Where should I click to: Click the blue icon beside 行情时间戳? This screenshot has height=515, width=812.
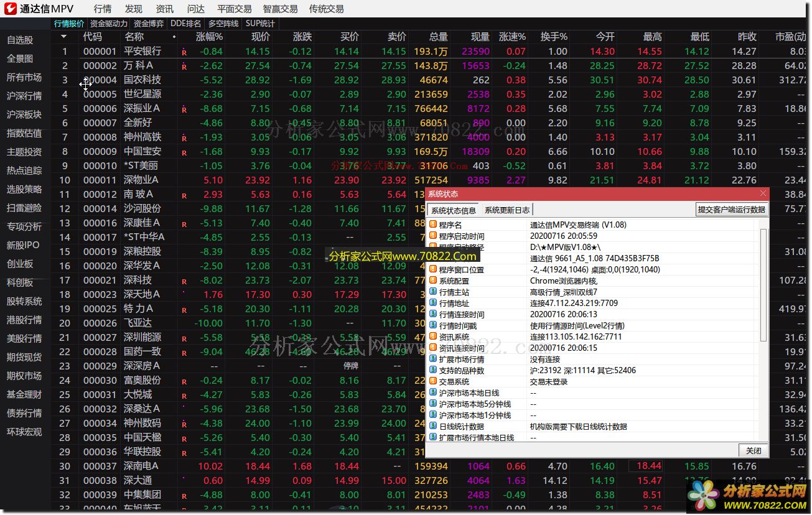pyautogui.click(x=433, y=325)
